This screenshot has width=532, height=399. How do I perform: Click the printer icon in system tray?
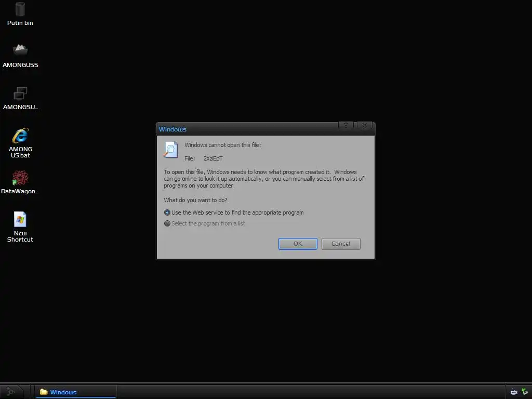tap(514, 392)
